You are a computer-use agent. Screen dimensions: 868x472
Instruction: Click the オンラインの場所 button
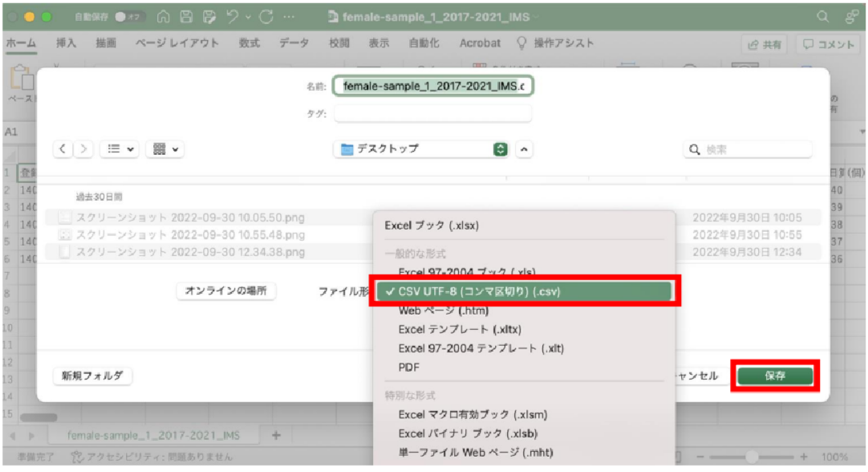coord(226,291)
